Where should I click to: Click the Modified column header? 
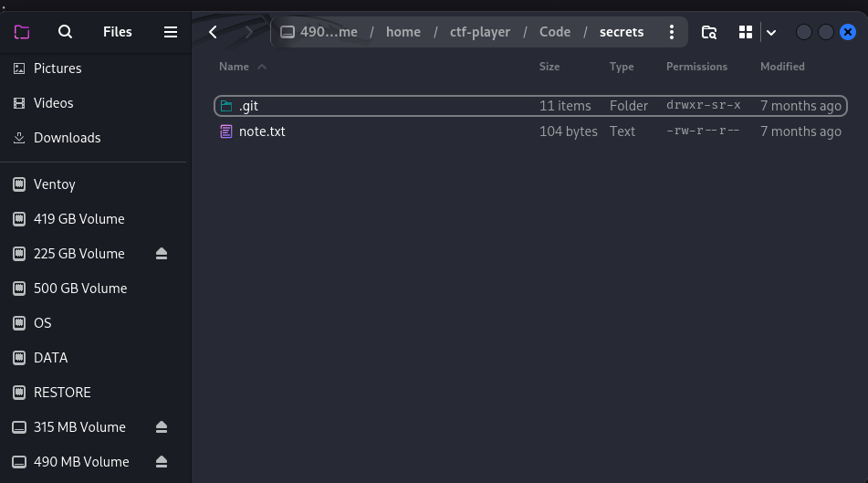782,67
